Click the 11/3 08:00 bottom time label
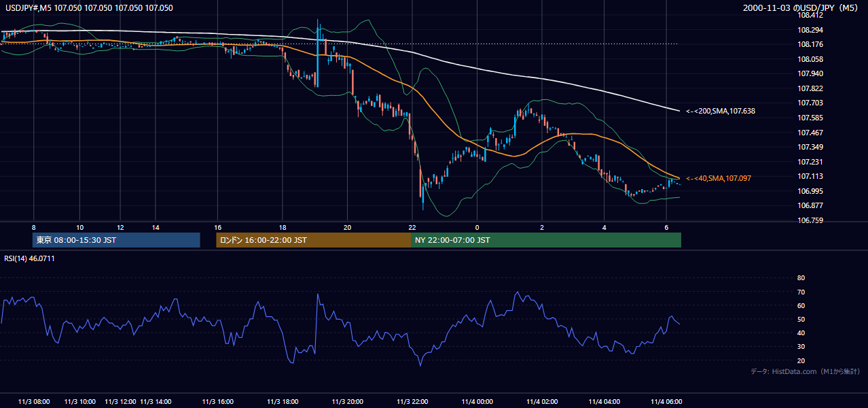868x408 pixels. tap(34, 402)
